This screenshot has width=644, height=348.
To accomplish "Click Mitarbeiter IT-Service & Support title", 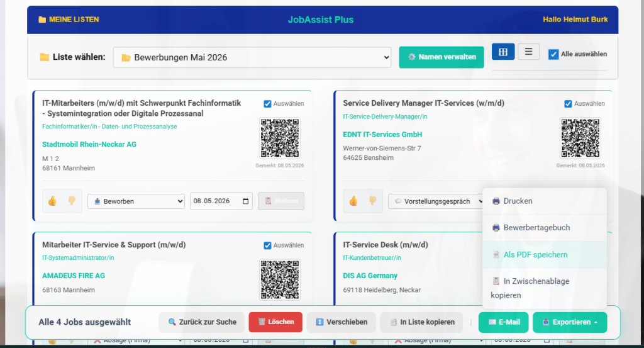I will pyautogui.click(x=114, y=245).
